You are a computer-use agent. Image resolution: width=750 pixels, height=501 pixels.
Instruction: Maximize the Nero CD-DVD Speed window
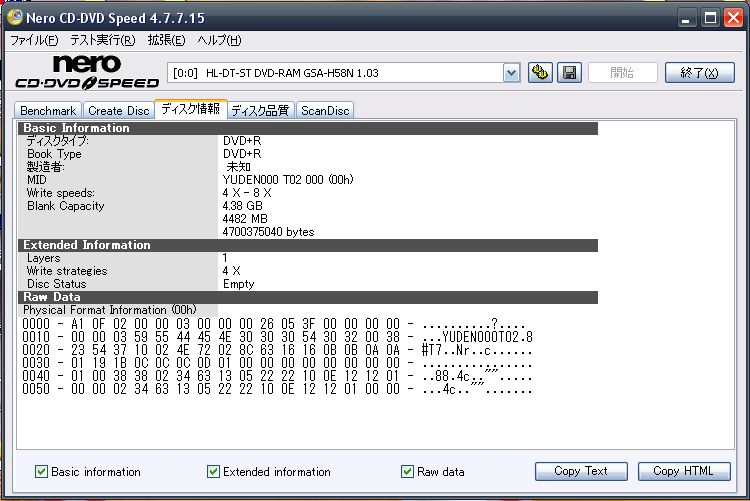[710, 18]
